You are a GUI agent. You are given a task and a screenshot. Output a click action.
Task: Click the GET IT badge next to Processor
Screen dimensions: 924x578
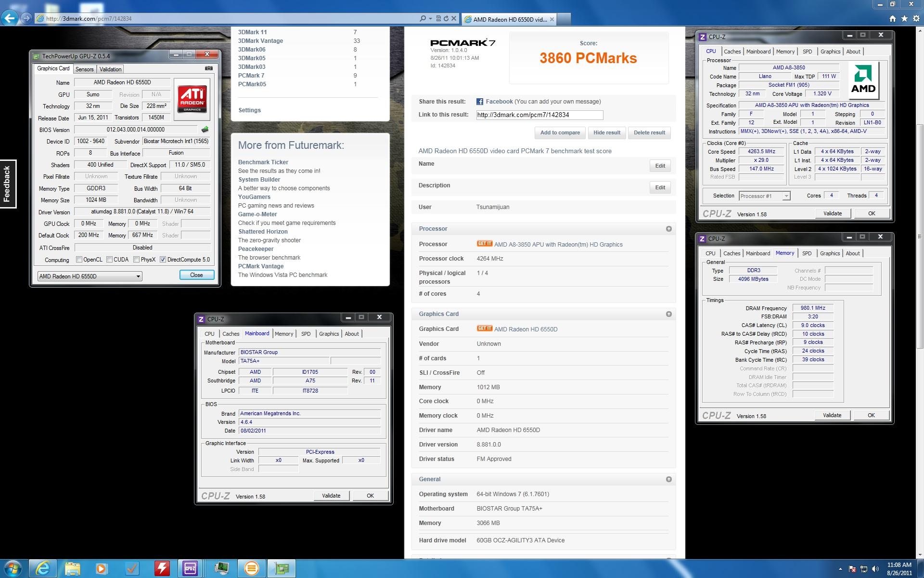(x=485, y=244)
